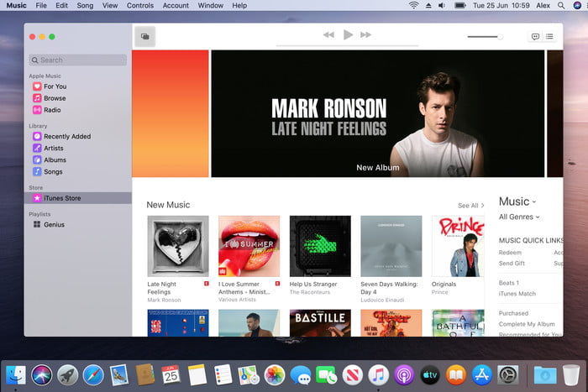Screen dimensions: 588x392
Task: Open Podcasts app in the Dock
Action: 404,374
